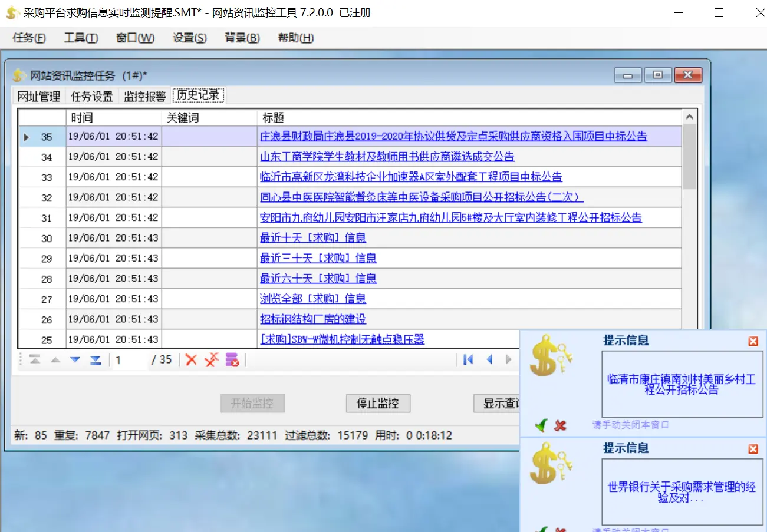The height and width of the screenshot is (532, 767).
Task: Select the 历史记录 tab
Action: pos(198,95)
